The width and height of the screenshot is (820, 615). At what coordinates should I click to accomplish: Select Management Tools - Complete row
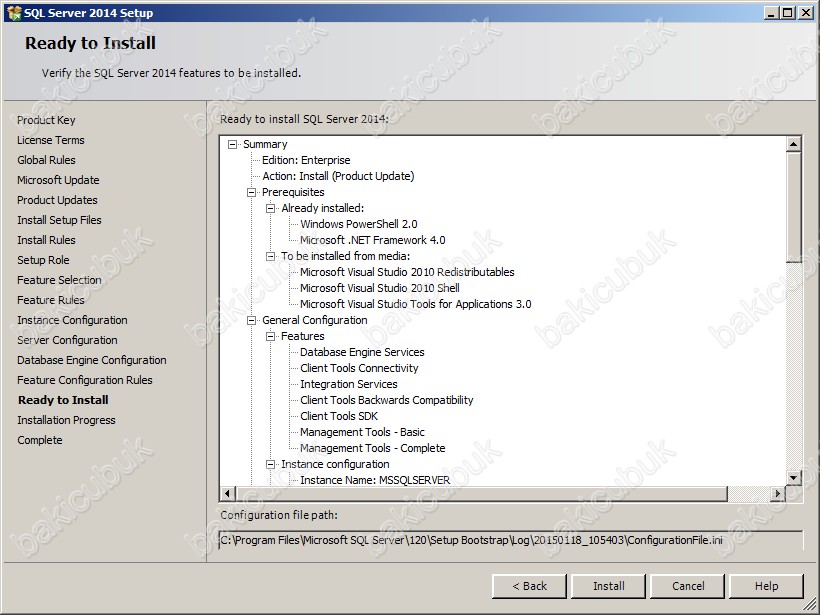[373, 448]
